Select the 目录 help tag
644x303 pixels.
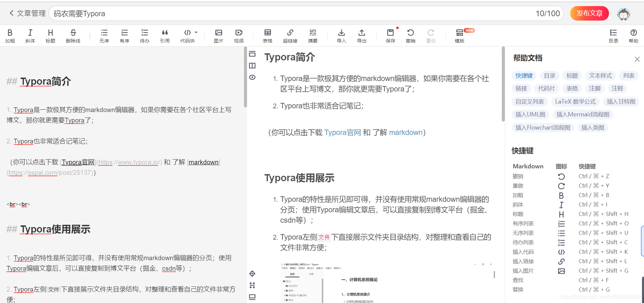(550, 76)
